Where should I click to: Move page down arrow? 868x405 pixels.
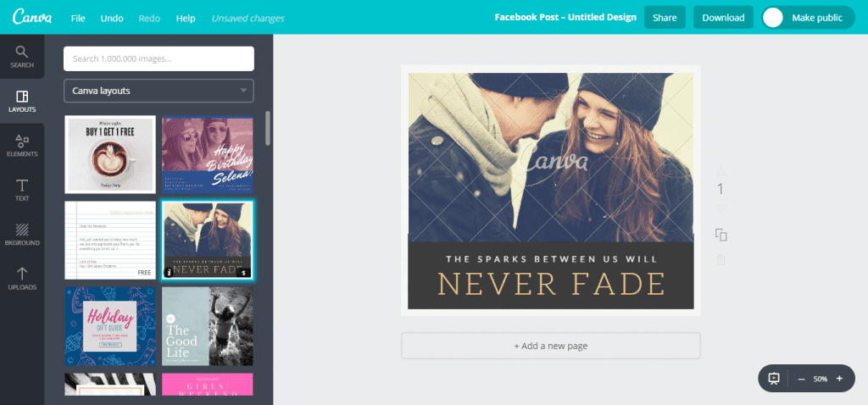click(x=721, y=208)
